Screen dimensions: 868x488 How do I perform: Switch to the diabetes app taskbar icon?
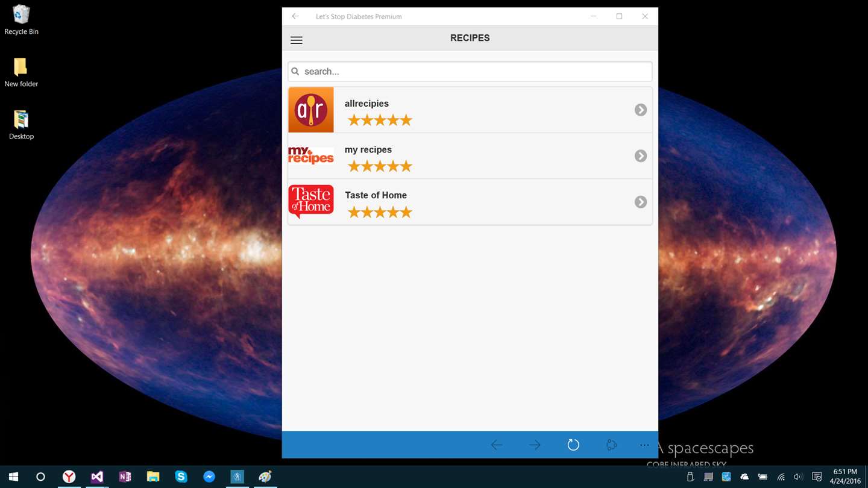(x=237, y=477)
